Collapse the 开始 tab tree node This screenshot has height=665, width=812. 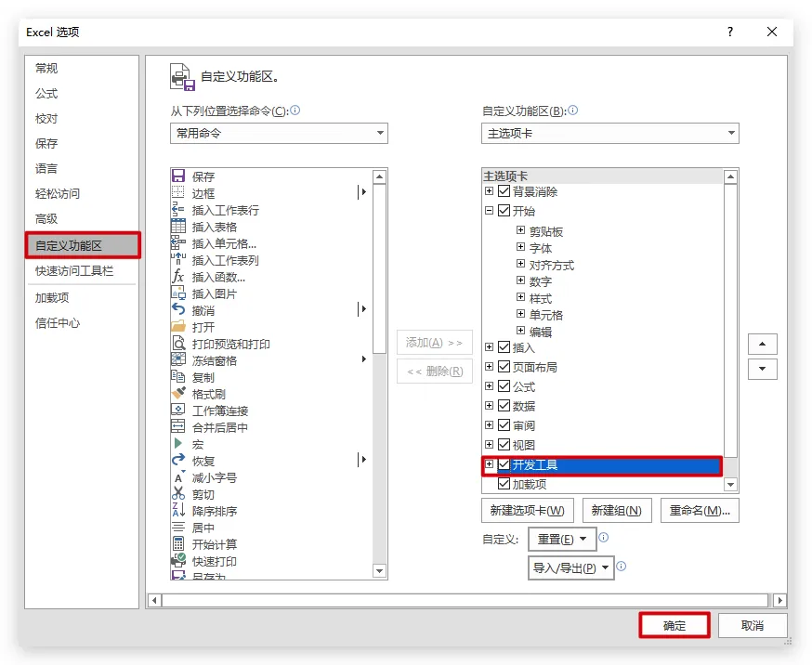pos(489,210)
